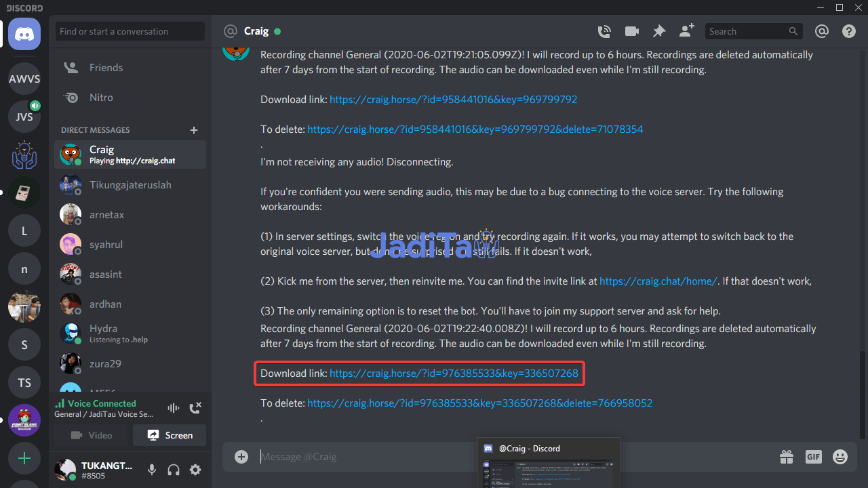Open the AWVS server
This screenshot has width=868, height=488.
[24, 79]
